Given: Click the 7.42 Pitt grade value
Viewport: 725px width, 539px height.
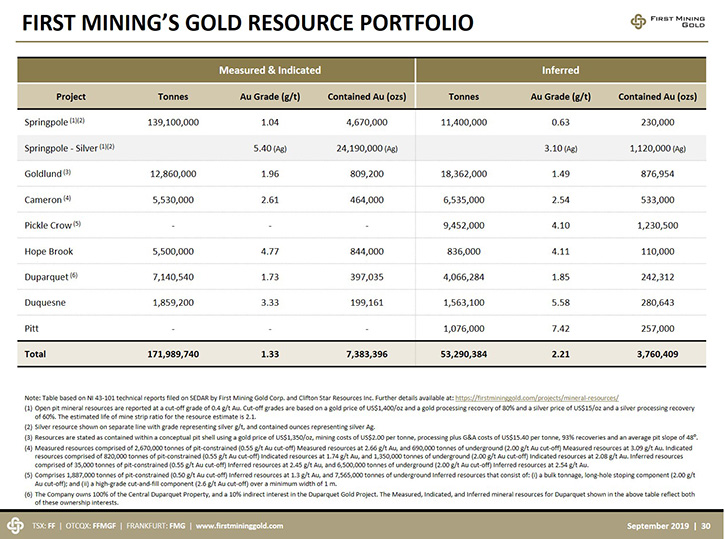Looking at the screenshot, I should (560, 328).
